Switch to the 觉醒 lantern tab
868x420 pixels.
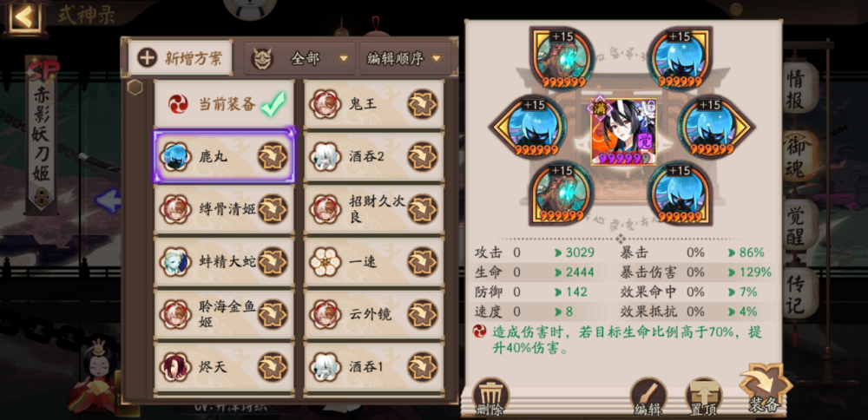click(799, 224)
